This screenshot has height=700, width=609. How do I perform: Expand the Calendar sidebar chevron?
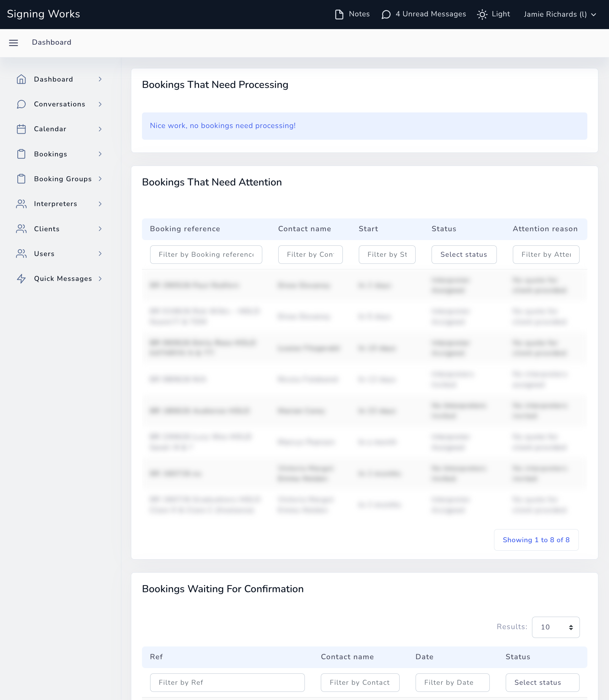tap(100, 129)
